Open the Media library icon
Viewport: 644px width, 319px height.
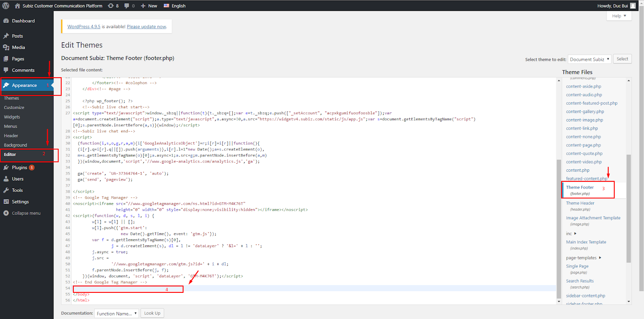tap(6, 47)
